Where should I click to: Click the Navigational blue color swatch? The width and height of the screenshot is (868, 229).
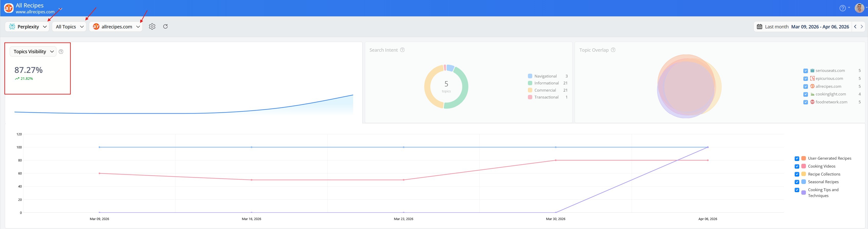(530, 76)
